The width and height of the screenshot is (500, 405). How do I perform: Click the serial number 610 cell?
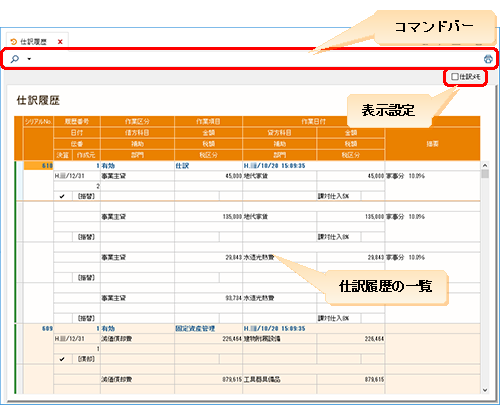(x=38, y=166)
